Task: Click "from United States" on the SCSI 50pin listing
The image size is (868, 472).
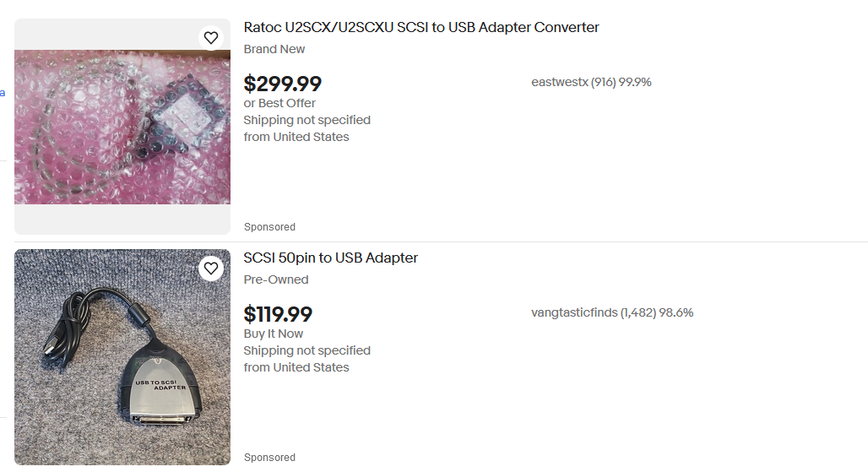Action: click(x=296, y=367)
